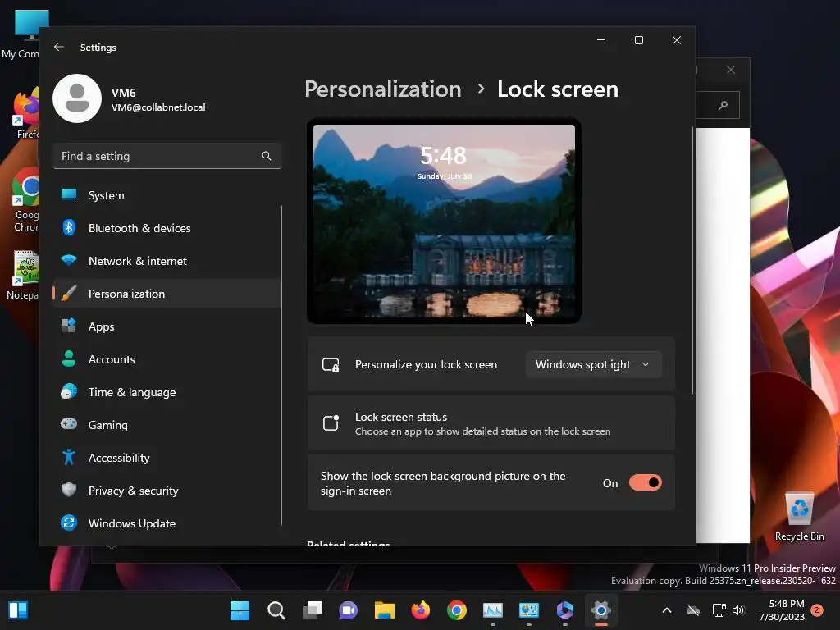Open the System settings category

click(167, 195)
